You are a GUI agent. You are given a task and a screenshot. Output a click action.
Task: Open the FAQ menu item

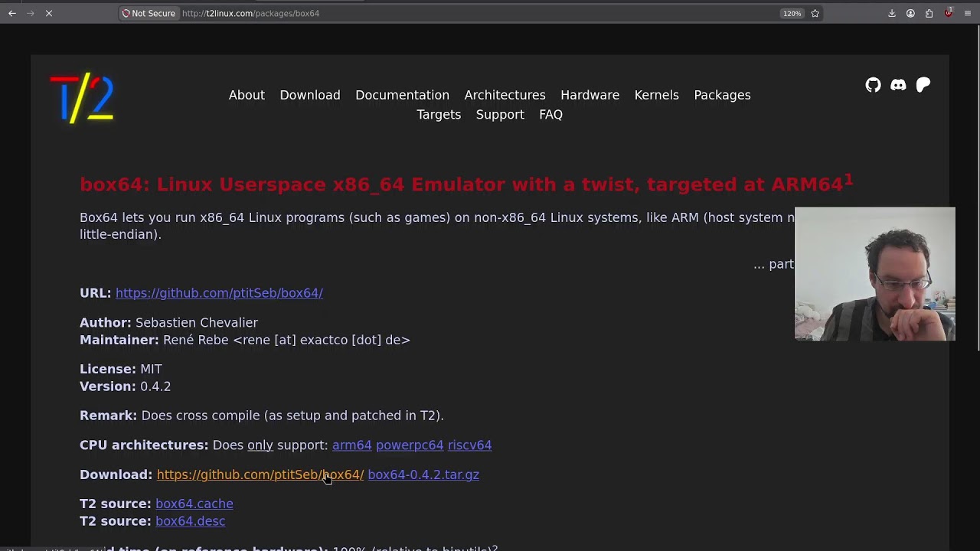coord(550,115)
